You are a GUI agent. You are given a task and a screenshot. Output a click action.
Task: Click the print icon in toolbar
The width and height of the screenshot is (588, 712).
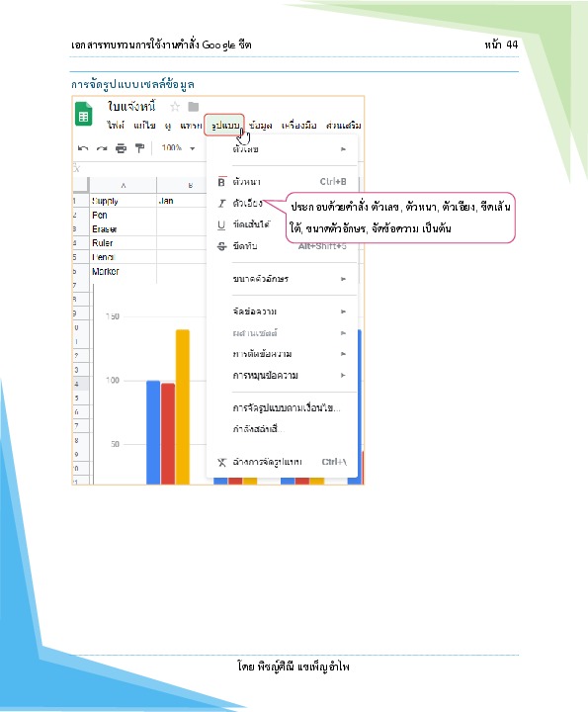click(x=122, y=148)
